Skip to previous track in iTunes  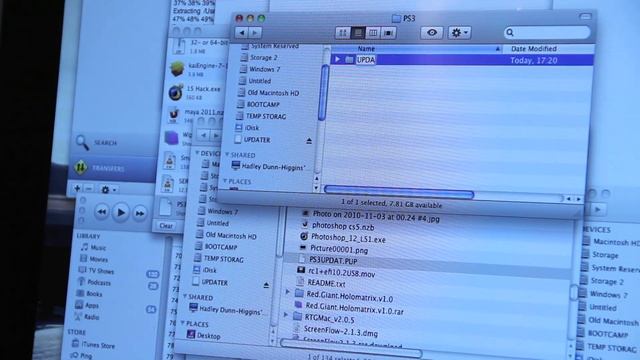click(x=102, y=212)
